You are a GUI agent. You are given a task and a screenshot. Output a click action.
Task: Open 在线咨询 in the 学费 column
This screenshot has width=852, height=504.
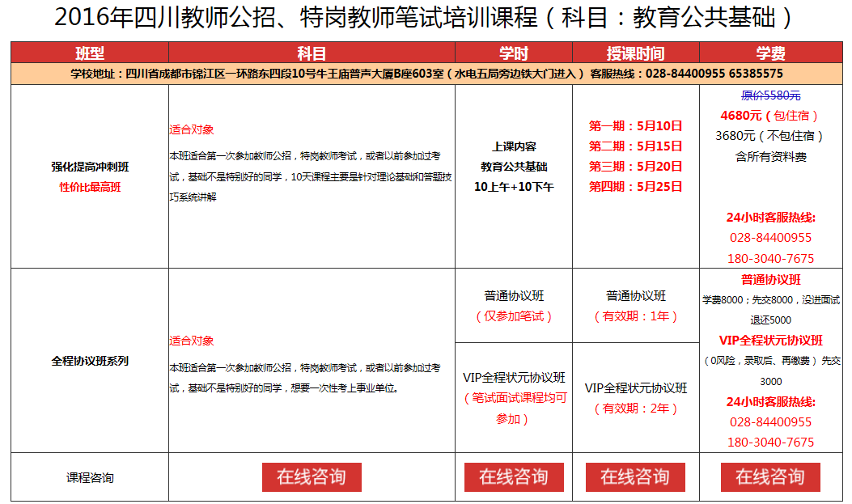click(769, 476)
